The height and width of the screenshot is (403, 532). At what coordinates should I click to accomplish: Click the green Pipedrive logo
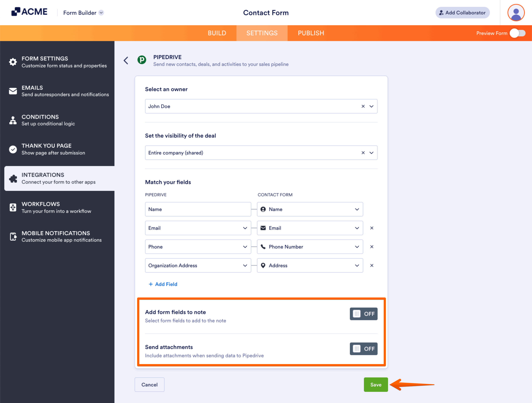(x=142, y=60)
